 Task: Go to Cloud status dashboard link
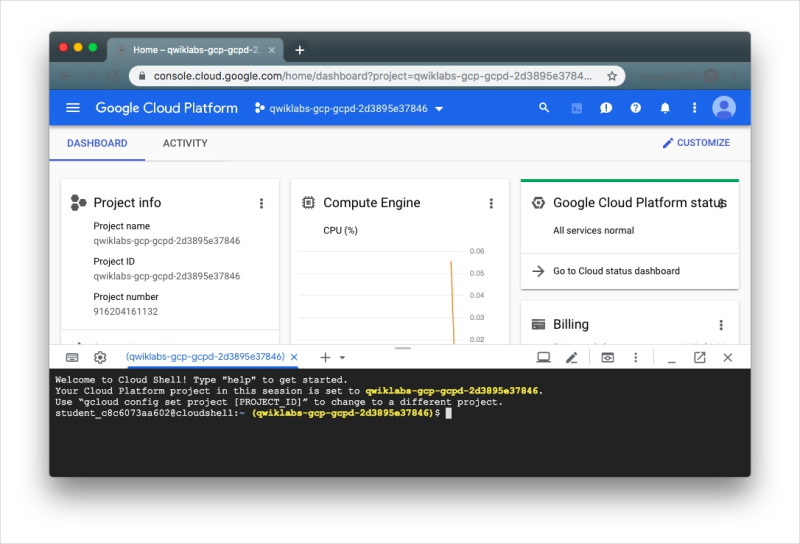[616, 271]
